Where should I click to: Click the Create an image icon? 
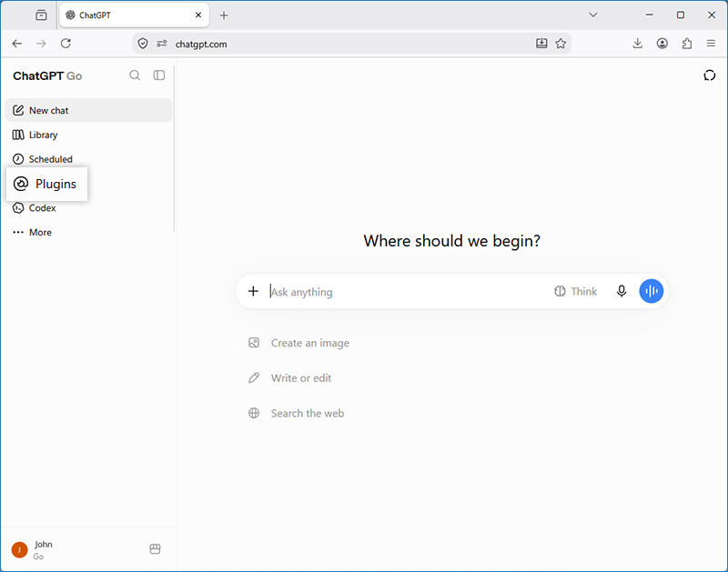coord(254,344)
